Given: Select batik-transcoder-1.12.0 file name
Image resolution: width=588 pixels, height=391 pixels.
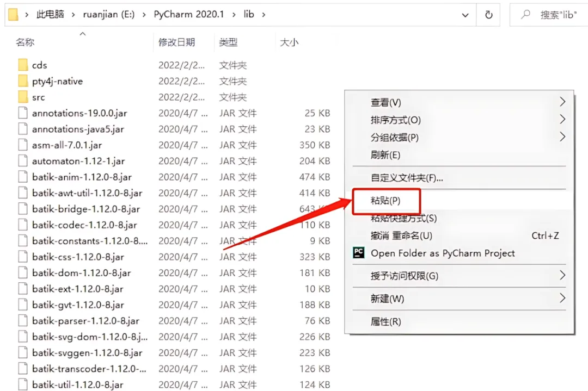Looking at the screenshot, I should click(89, 369).
